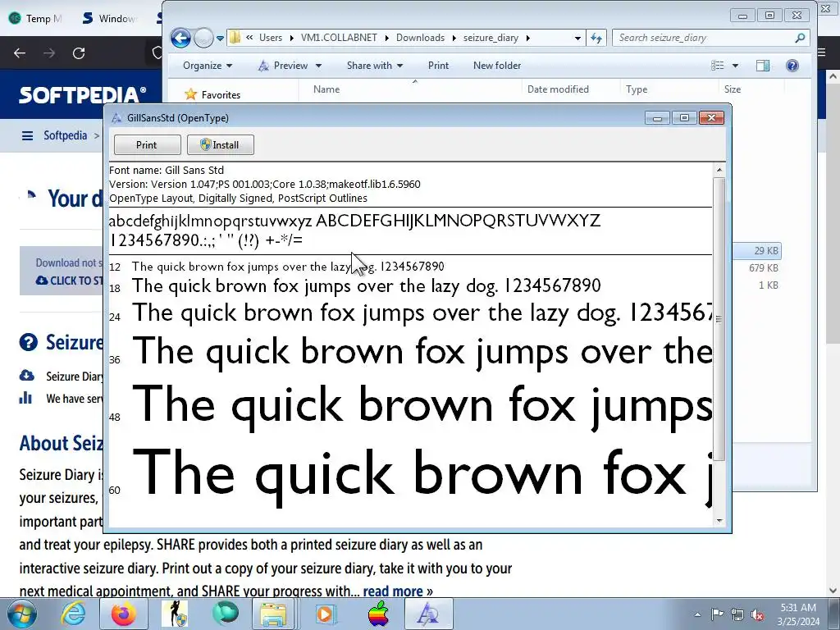
Task: Open the Explorer recent pages dropdown arrow
Action: [220, 38]
